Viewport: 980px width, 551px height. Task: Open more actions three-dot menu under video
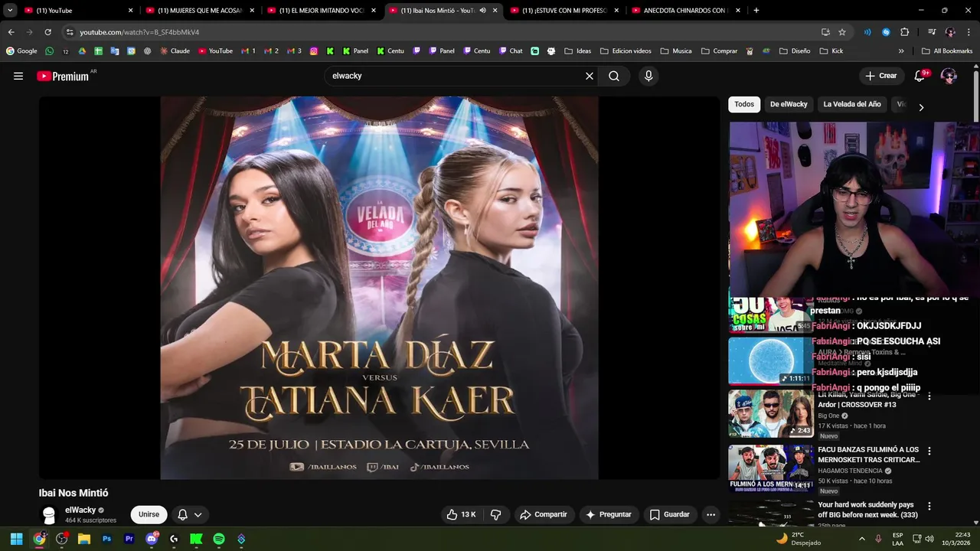pyautogui.click(x=710, y=514)
